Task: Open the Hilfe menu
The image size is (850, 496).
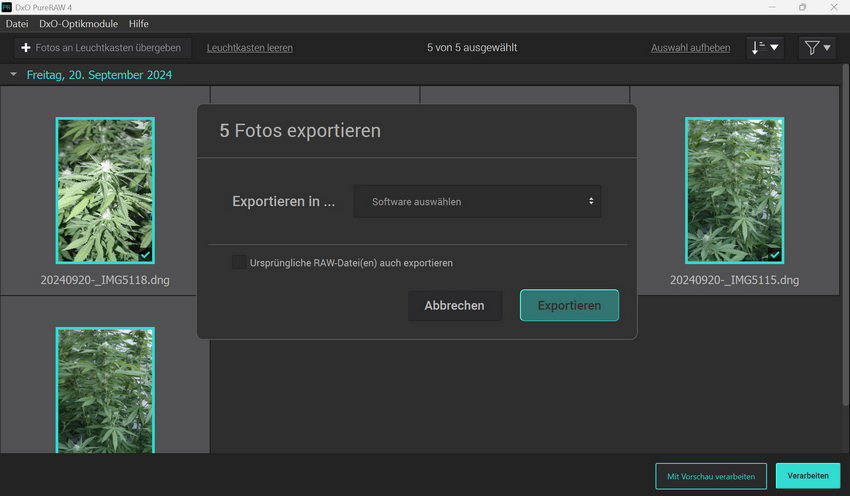Action: pos(139,23)
